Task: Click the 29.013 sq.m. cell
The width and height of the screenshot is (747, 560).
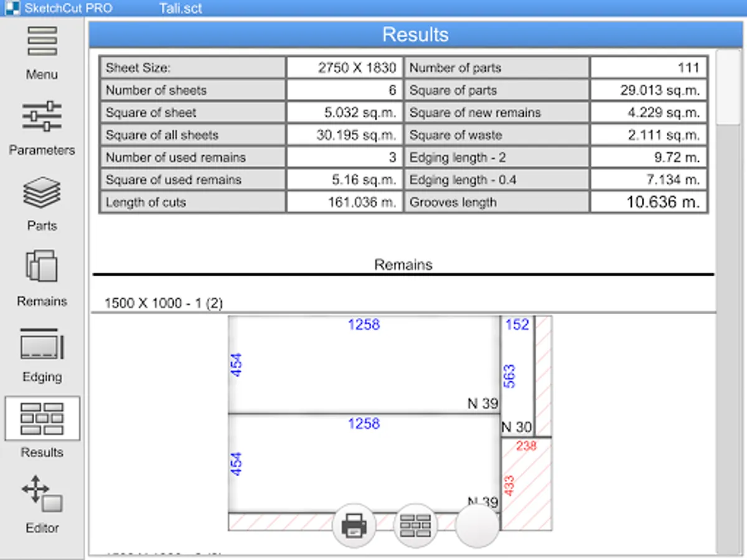Action: [x=649, y=90]
